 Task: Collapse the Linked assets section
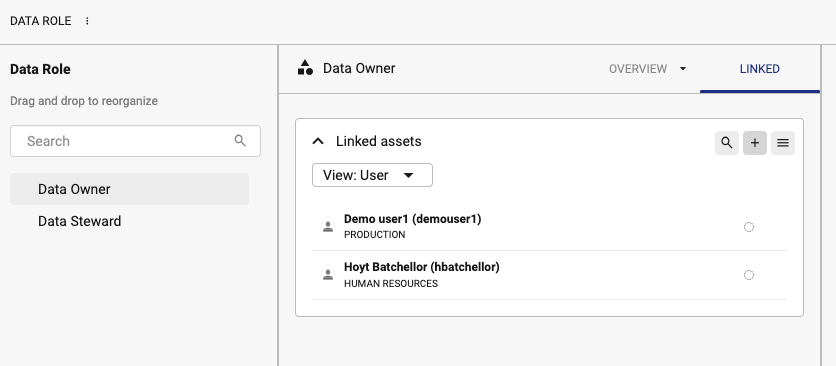pyautogui.click(x=318, y=141)
